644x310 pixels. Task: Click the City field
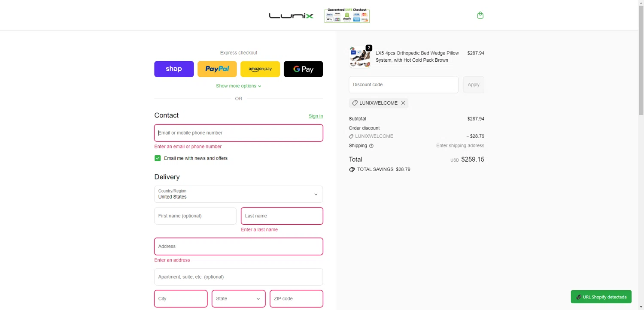pos(181,299)
